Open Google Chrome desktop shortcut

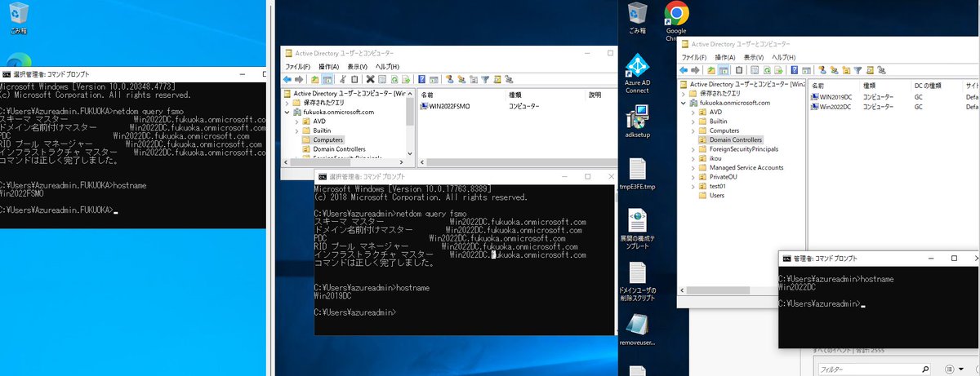coord(675,20)
